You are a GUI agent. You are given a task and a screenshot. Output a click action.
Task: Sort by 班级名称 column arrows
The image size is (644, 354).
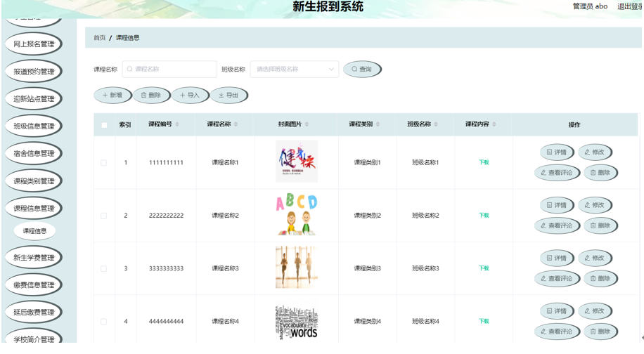click(x=436, y=124)
